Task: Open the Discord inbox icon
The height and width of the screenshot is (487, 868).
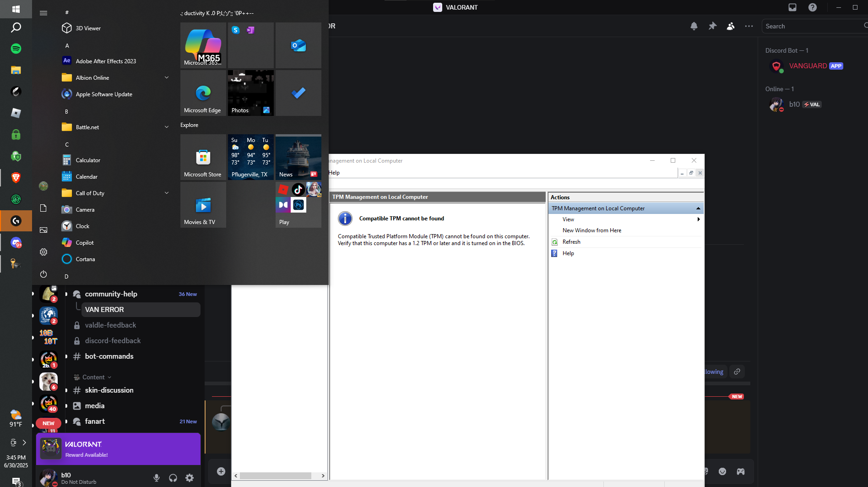Action: pyautogui.click(x=792, y=7)
